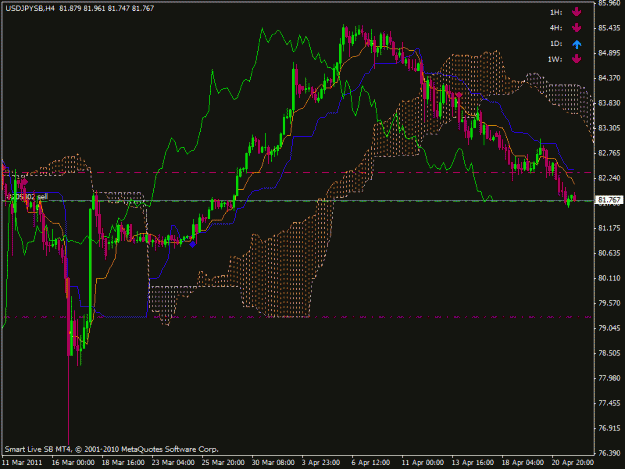The height and width of the screenshot is (469, 625).
Task: Click the 1D: timeframe label
Action: 556,44
